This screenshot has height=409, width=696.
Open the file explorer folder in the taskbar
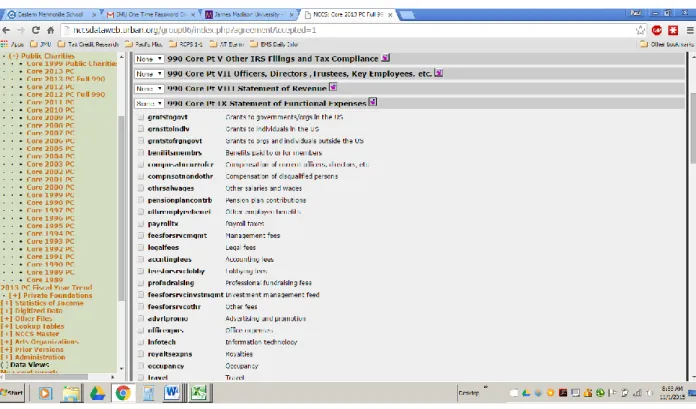(71, 393)
